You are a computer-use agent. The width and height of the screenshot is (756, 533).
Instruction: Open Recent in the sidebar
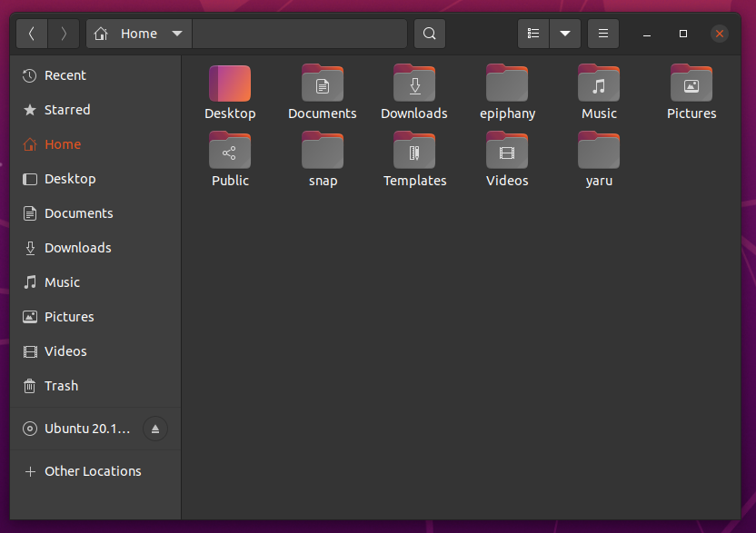[x=95, y=75]
